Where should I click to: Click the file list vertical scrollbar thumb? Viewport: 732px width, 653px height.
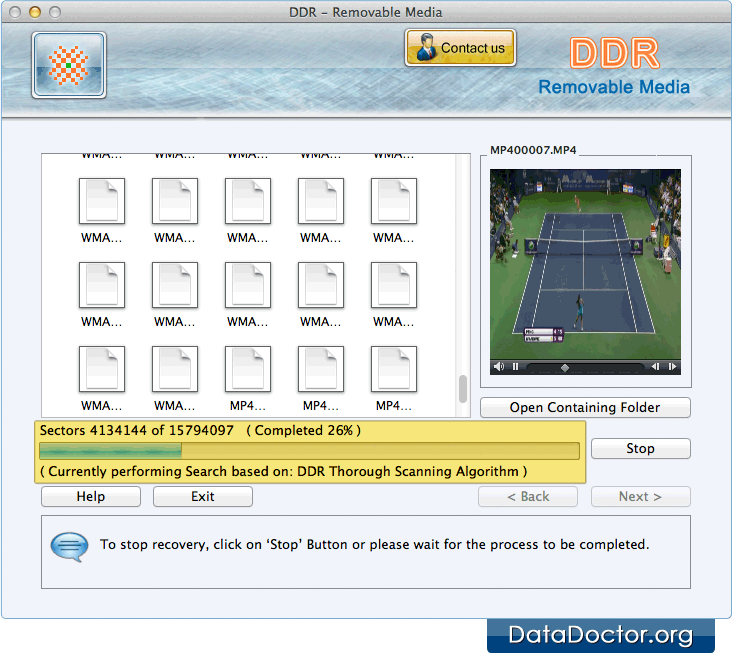463,389
